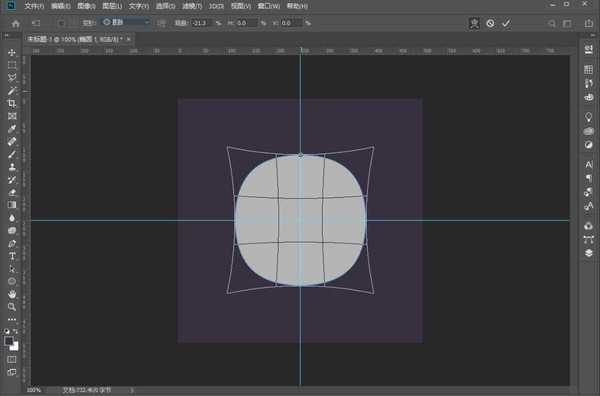The height and width of the screenshot is (396, 600).
Task: Select the Eyedropper tool
Action: tap(12, 129)
